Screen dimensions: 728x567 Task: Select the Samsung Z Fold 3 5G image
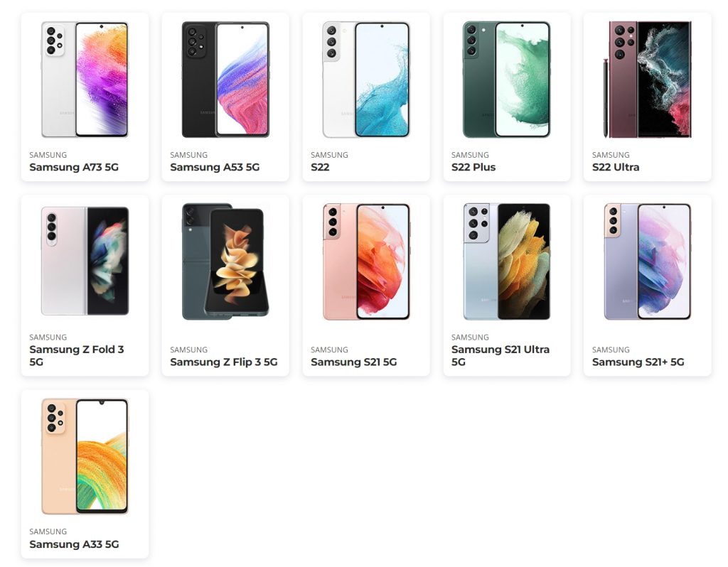coord(85,261)
